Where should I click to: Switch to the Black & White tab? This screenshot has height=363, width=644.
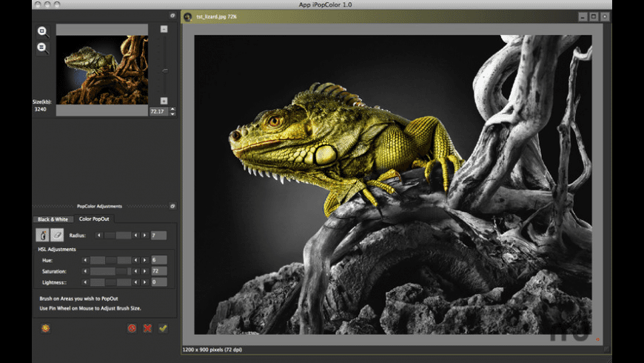(x=53, y=219)
